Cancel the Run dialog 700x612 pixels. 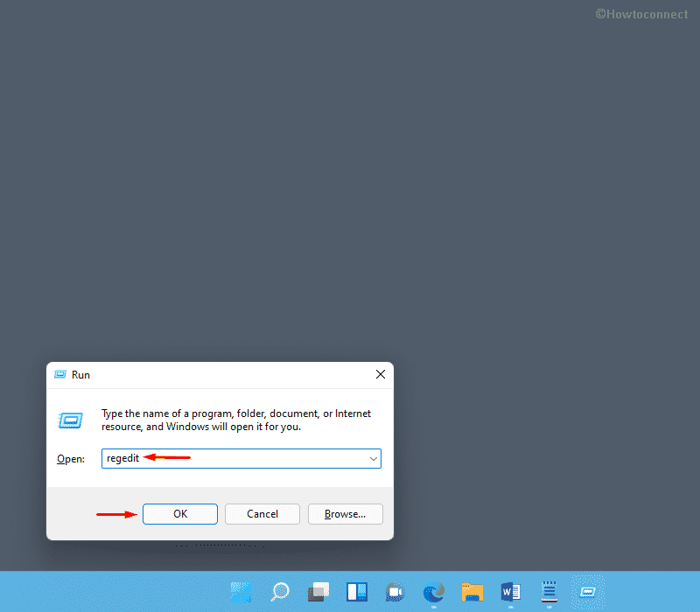point(262,514)
